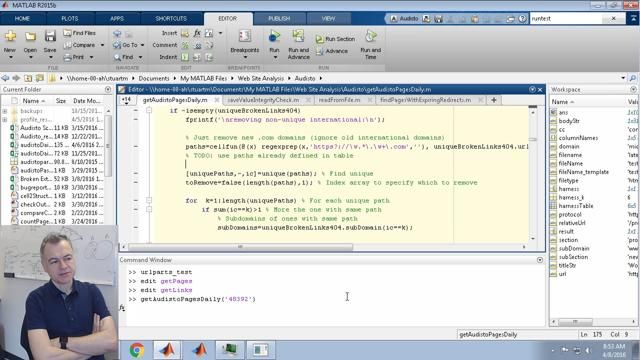Click the Workspace horizontal scrollbar
Image resolution: width=640 pixels, height=360 pixels.
click(576, 322)
